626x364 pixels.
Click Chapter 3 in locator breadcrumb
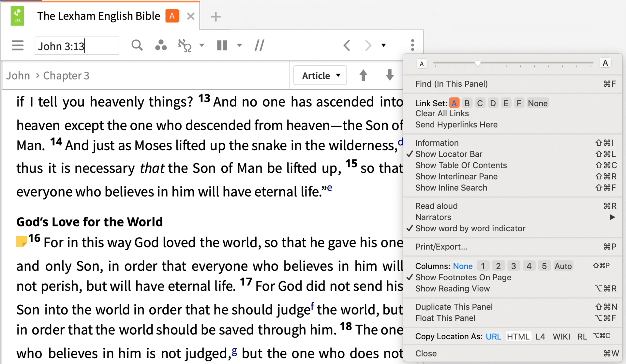pyautogui.click(x=66, y=76)
